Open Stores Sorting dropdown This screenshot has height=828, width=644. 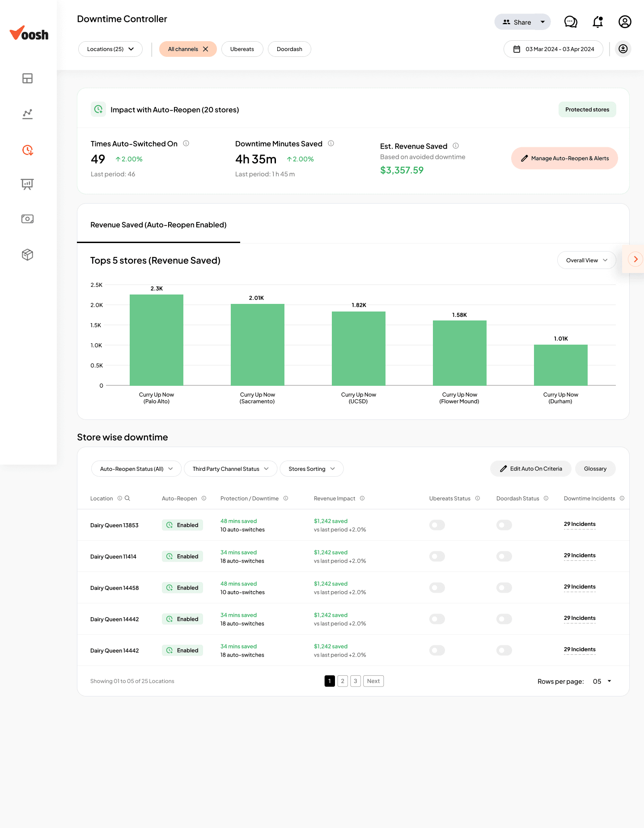[x=312, y=469]
